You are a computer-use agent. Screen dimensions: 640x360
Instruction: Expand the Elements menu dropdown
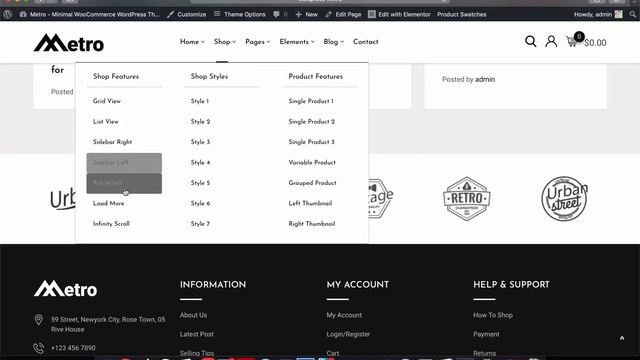point(297,42)
